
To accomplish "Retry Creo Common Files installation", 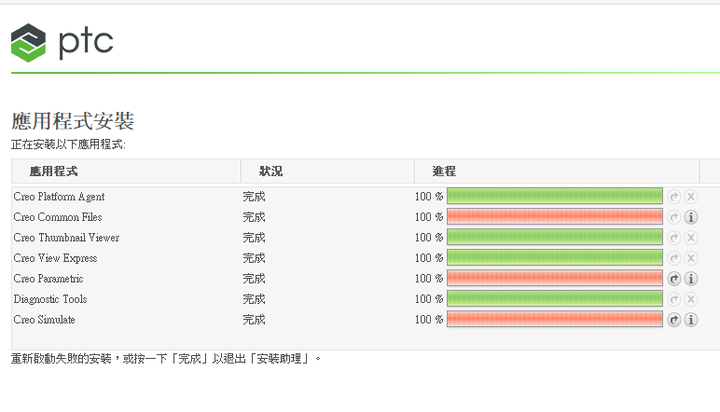I will (x=674, y=217).
